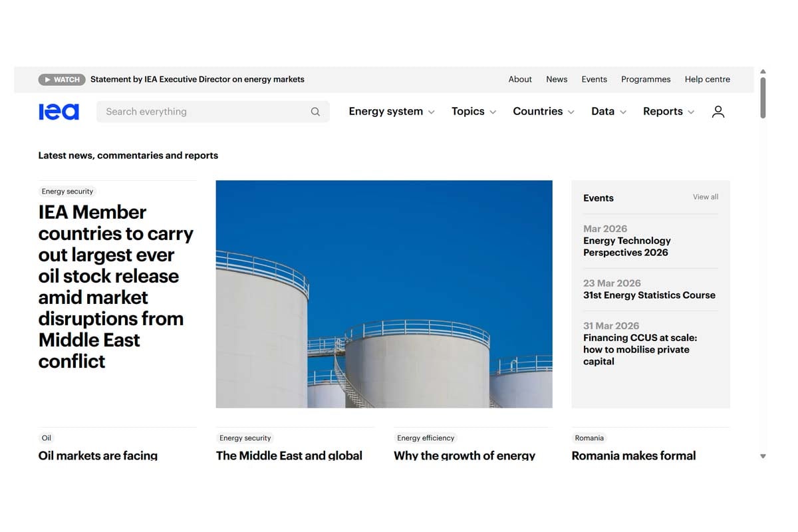
Task: Click the vertical scrollbar thumb
Action: 763,98
